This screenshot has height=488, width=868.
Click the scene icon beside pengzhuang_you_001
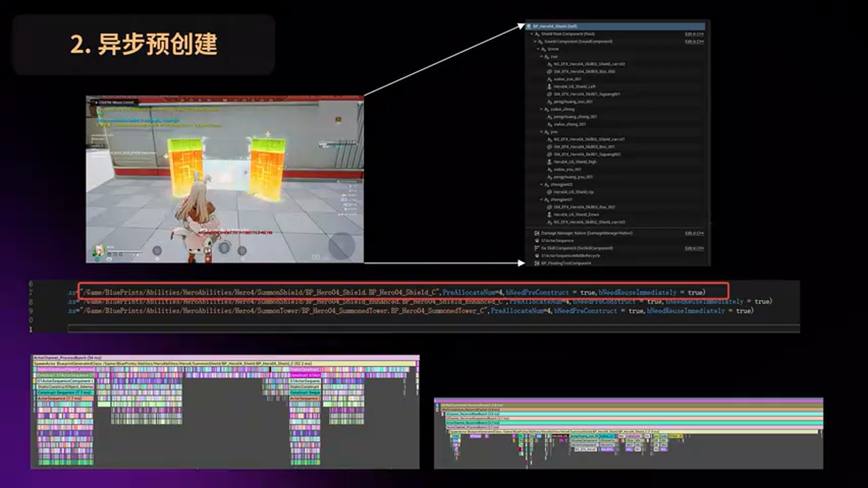tap(550, 177)
